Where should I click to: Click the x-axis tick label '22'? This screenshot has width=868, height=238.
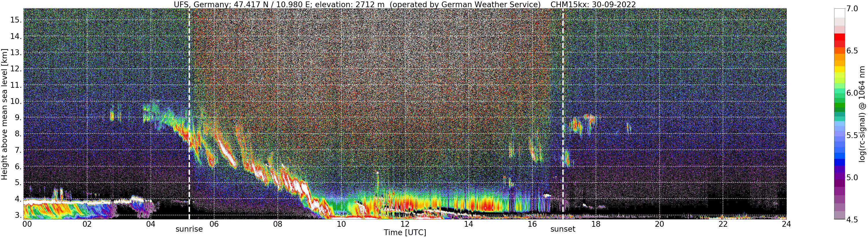coord(723,224)
